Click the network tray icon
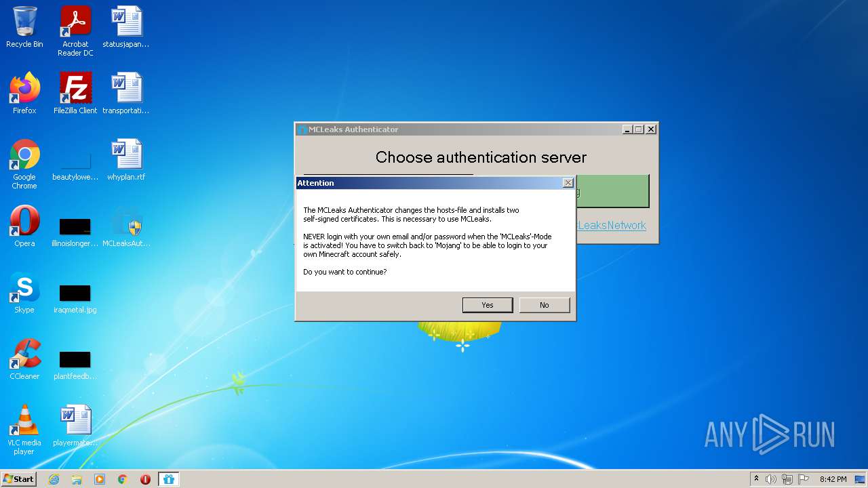The height and width of the screenshot is (488, 868). 787,479
